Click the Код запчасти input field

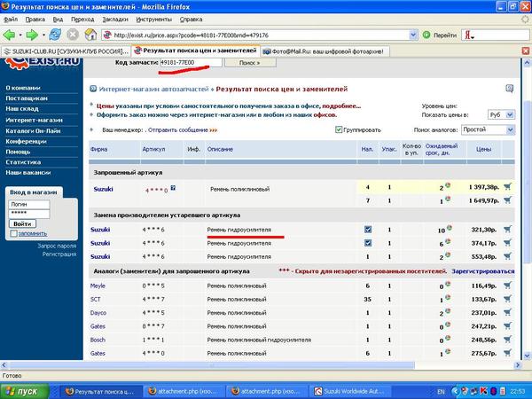click(x=191, y=62)
